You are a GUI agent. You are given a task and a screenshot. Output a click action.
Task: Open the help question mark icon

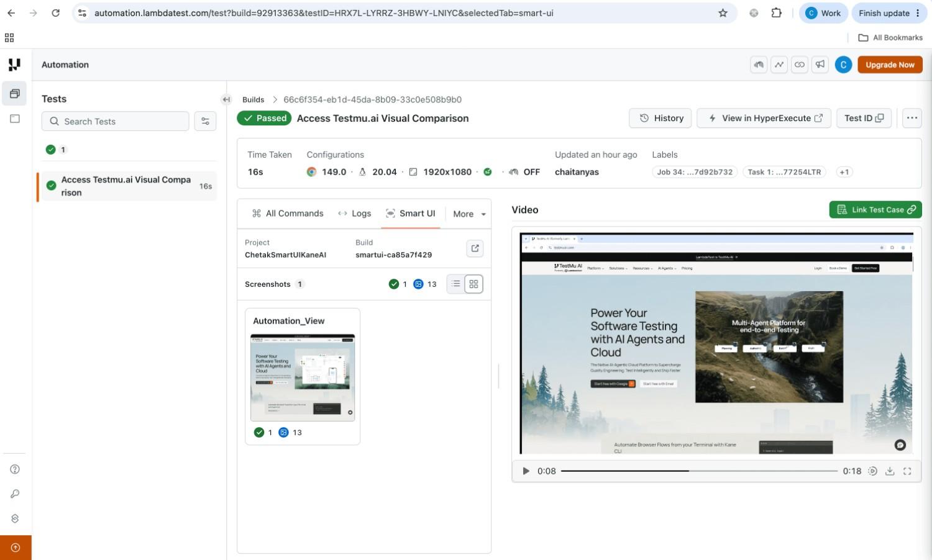pyautogui.click(x=15, y=469)
